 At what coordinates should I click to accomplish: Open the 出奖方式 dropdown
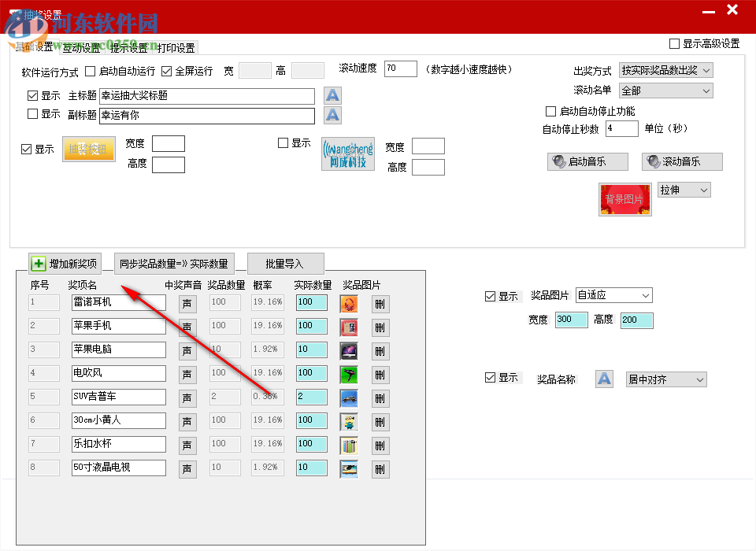pyautogui.click(x=665, y=69)
